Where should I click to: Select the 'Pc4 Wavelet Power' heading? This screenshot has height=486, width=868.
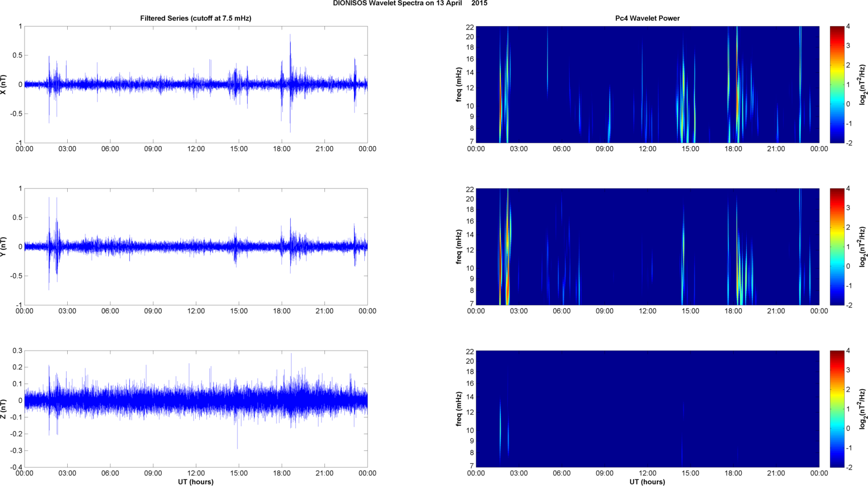(x=647, y=18)
